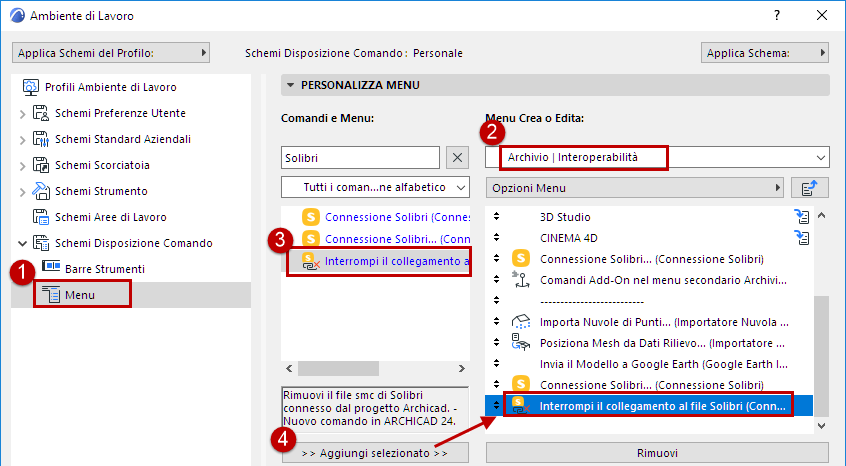Select Barre Strumenti tree item
The image size is (846, 466).
pyautogui.click(x=105, y=269)
